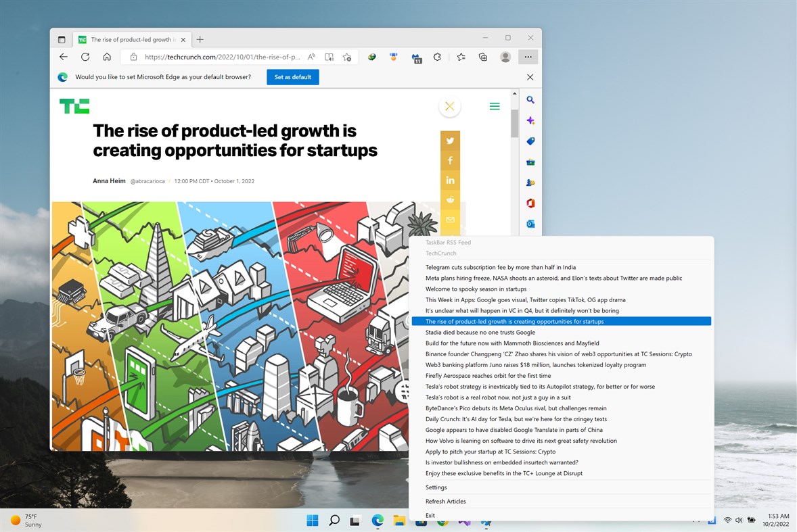Select Refresh Articles from the RSS menu
The image size is (797, 532).
[445, 501]
